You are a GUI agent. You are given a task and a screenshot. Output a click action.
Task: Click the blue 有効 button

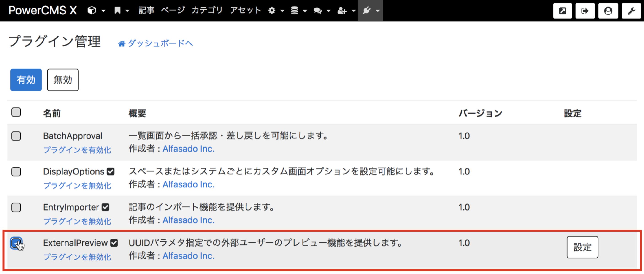tap(26, 80)
